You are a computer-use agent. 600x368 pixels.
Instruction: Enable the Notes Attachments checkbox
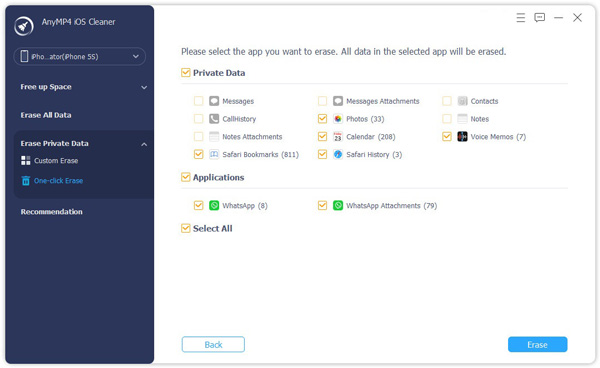(x=199, y=137)
